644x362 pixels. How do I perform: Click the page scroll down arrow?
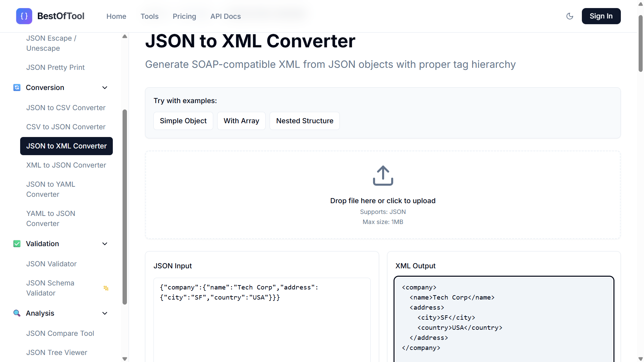click(x=640, y=359)
